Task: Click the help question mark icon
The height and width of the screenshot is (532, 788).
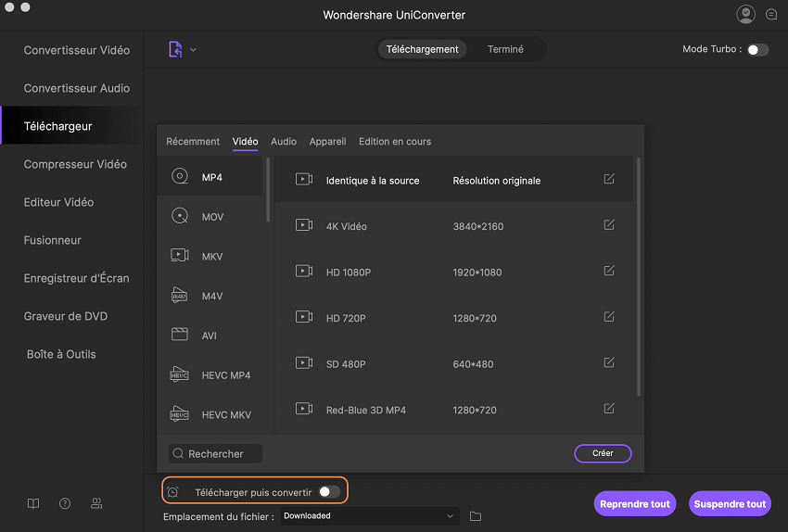Action: tap(65, 503)
